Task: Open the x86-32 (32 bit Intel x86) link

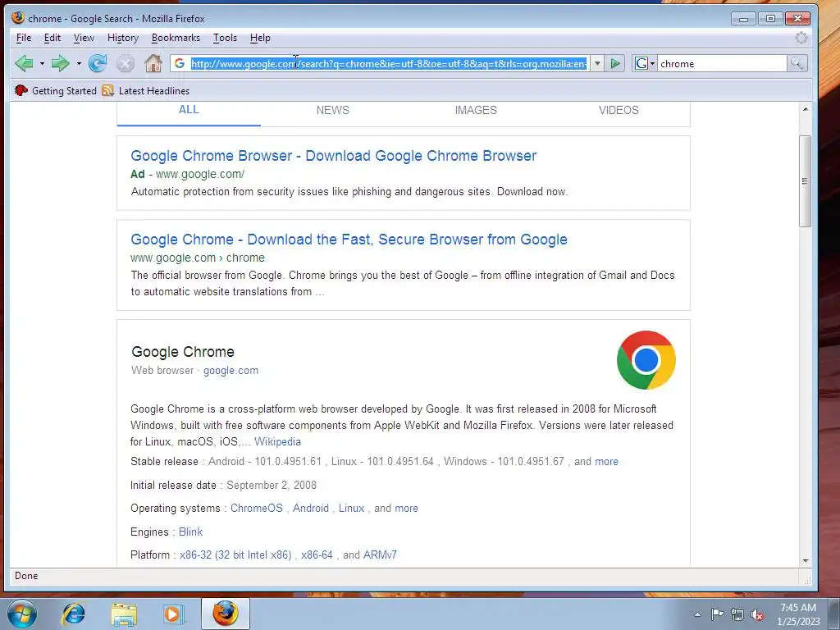Action: [235, 555]
